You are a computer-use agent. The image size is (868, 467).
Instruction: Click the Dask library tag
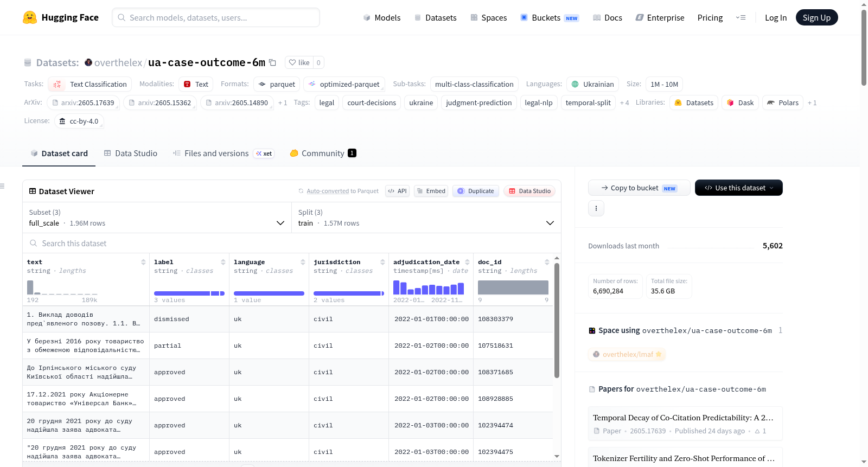click(740, 103)
